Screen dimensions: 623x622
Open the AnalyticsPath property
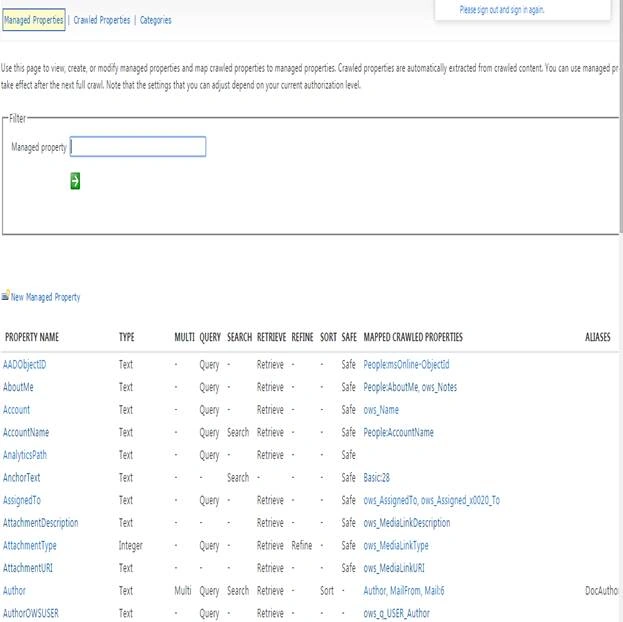coord(25,455)
